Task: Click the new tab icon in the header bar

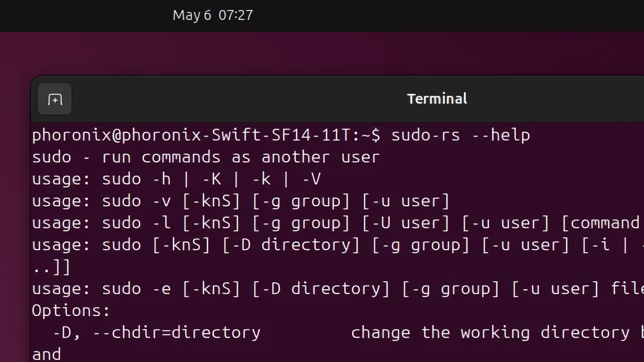Action: click(54, 99)
